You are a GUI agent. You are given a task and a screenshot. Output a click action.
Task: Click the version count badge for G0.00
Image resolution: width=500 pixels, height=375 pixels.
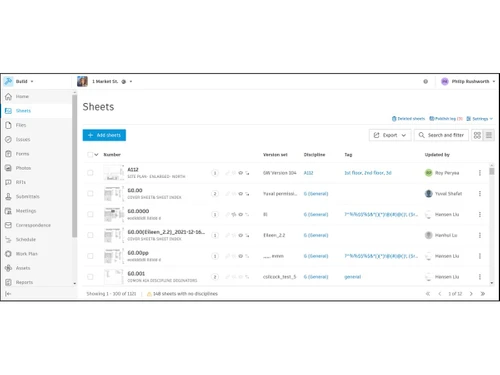(x=215, y=194)
